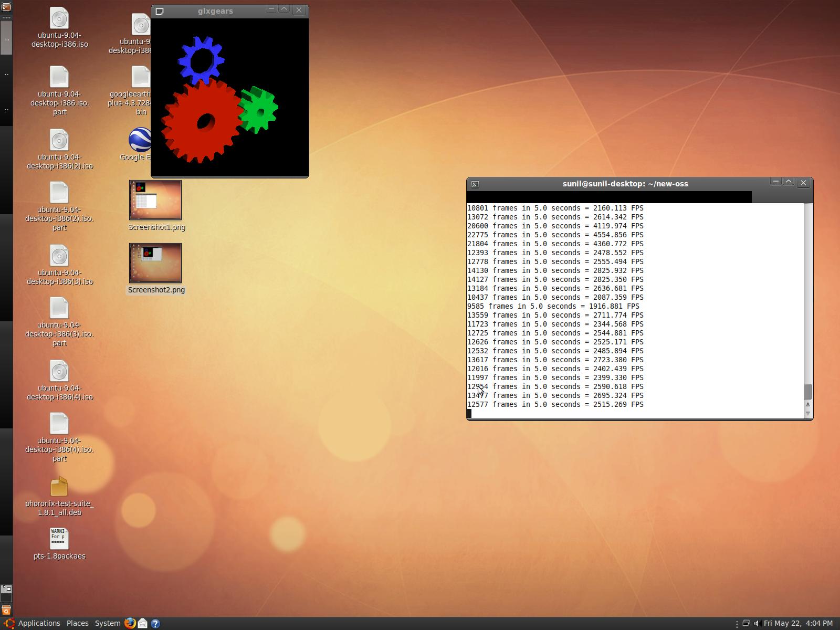The width and height of the screenshot is (840, 630).
Task: Click terminal scrollbar up arrow
Action: [x=808, y=404]
